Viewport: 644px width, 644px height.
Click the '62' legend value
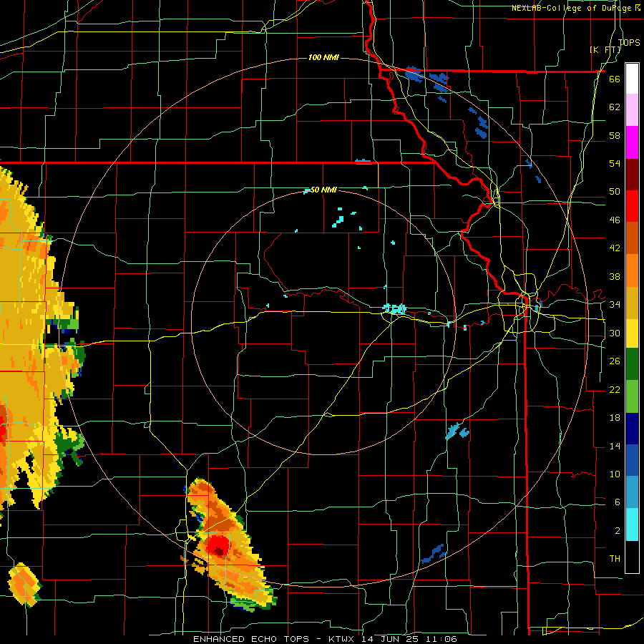[x=615, y=107]
